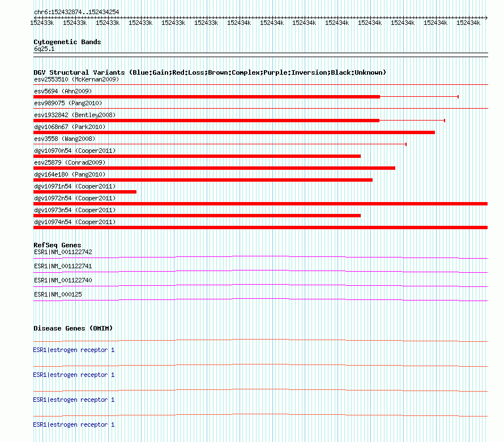The width and height of the screenshot is (504, 442).
Task: Open transcript ESR1|NM_001122741
Action: tap(63, 266)
